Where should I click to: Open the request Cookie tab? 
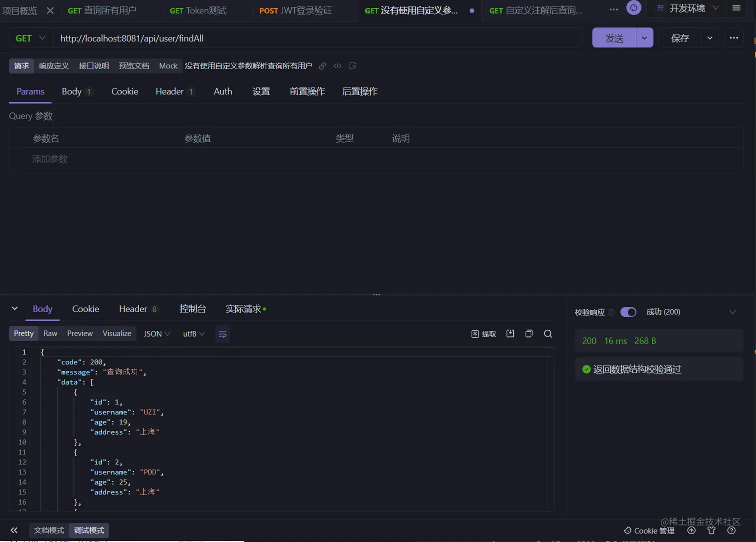click(x=125, y=91)
